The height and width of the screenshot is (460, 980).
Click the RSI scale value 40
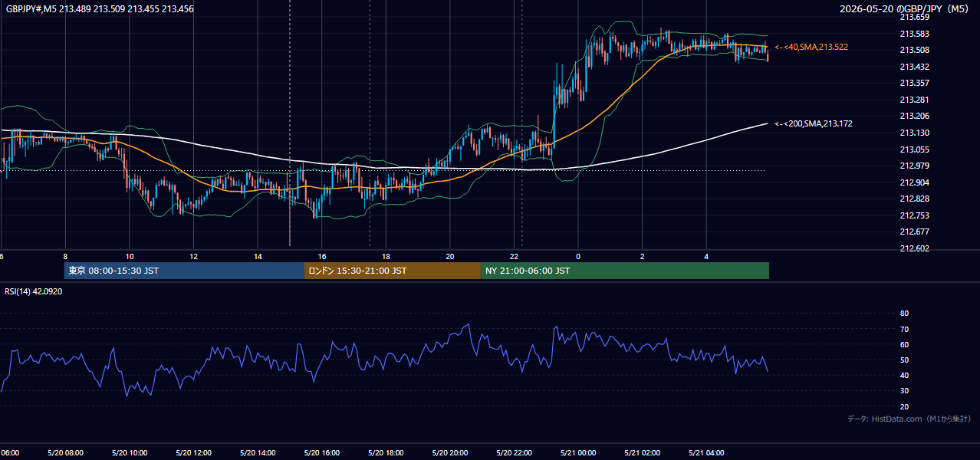point(904,375)
